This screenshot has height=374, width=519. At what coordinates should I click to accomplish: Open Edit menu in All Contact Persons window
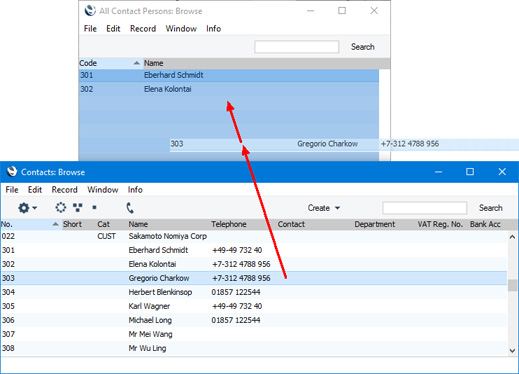tap(113, 29)
